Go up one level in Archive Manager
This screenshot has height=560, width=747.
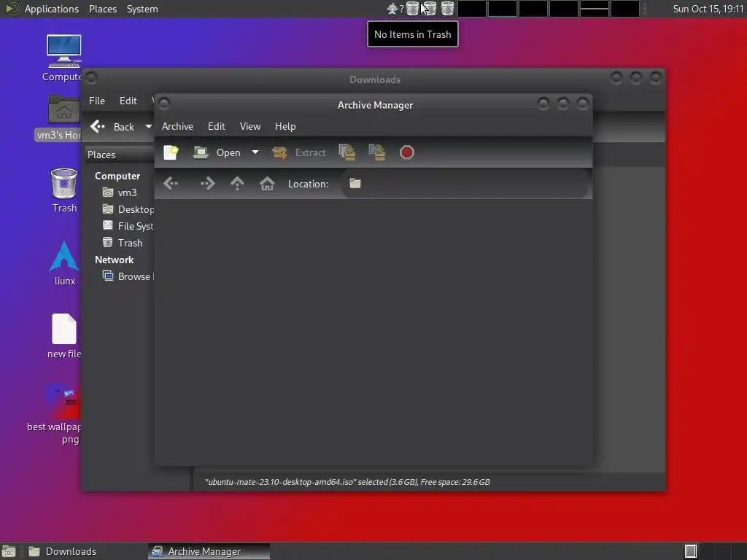pyautogui.click(x=237, y=183)
